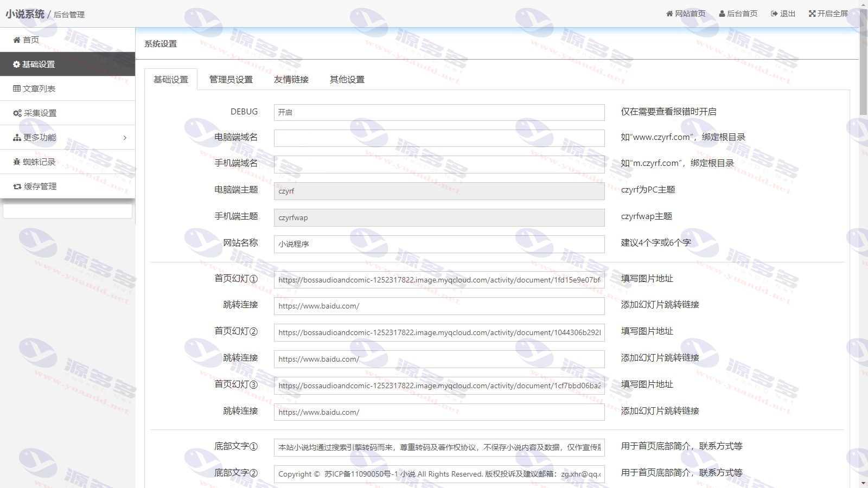Click the page vertical scrollbar thumb

point(863,62)
